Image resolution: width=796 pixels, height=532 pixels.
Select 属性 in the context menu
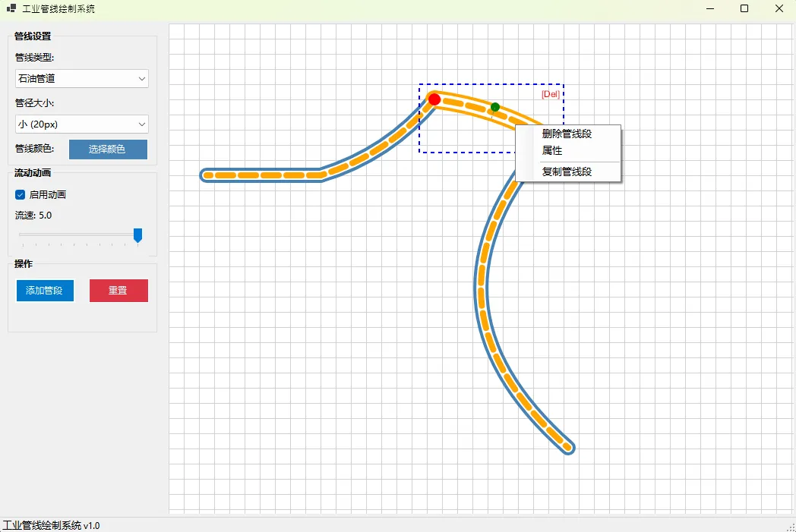pos(552,151)
